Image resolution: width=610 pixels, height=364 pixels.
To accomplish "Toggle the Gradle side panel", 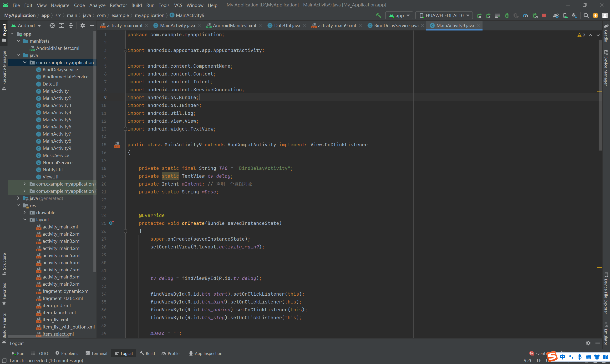I will coord(606,34).
